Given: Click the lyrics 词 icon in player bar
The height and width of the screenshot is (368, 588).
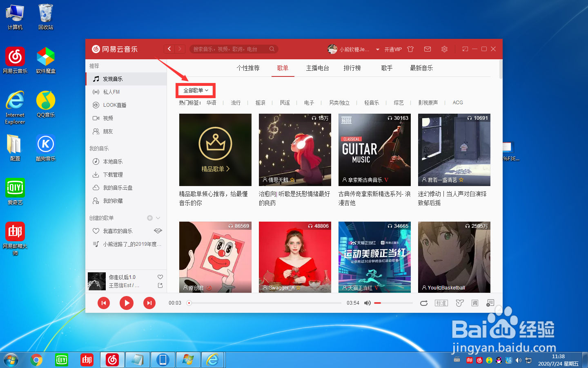Looking at the screenshot, I should [474, 303].
